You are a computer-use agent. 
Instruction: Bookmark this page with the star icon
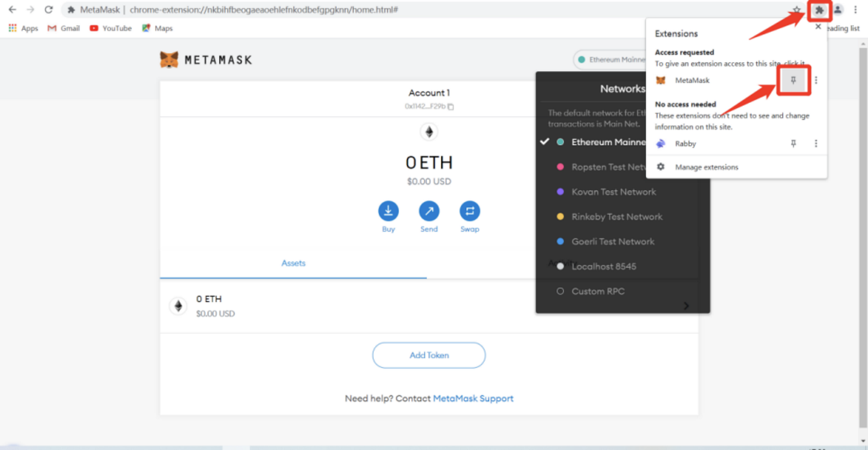tap(797, 10)
